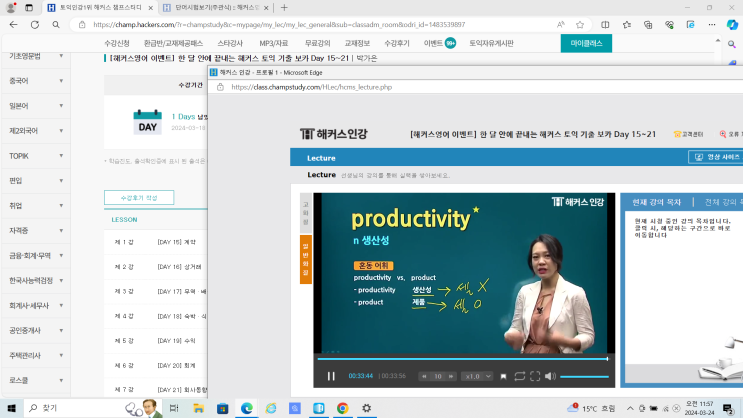The image size is (743, 418).
Task: Open Read aloud in address bar
Action: [561, 25]
